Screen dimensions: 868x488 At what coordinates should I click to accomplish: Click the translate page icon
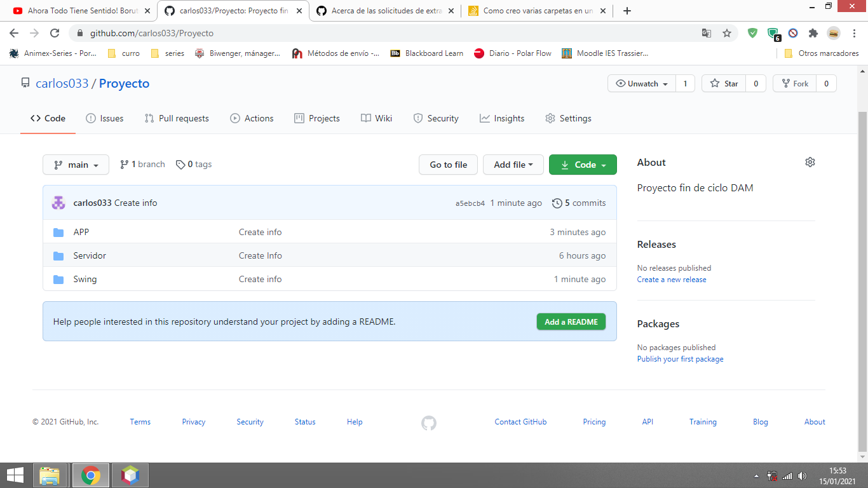coord(706,33)
